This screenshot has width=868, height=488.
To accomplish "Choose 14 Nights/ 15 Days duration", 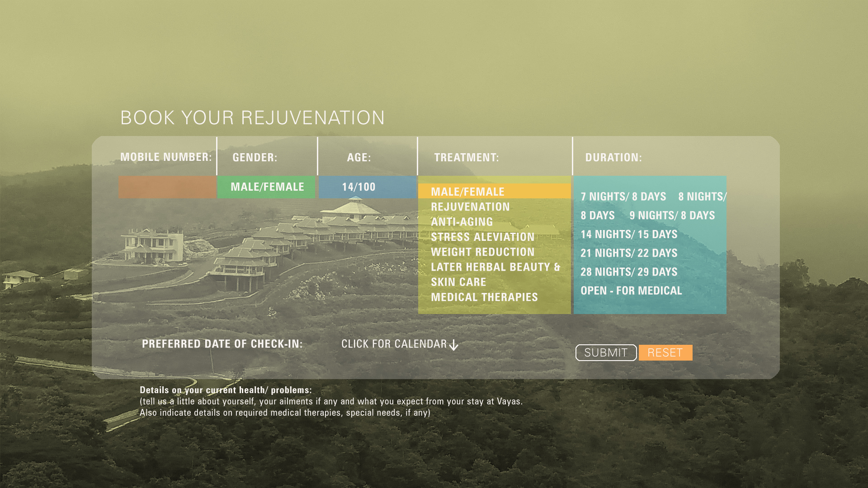I will (629, 235).
